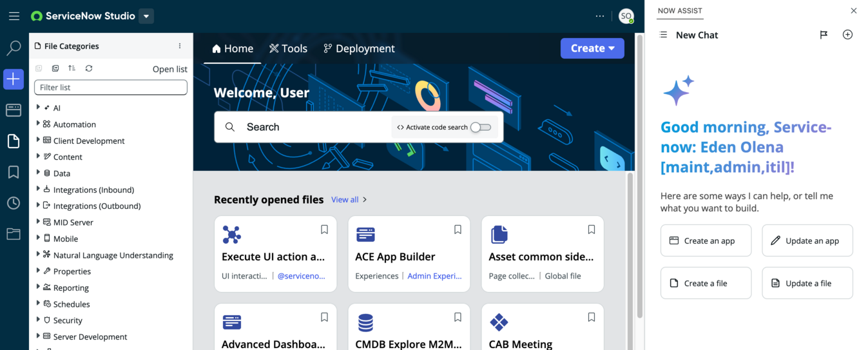Open the hamburger navigation menu
This screenshot has width=868, height=350.
click(14, 16)
